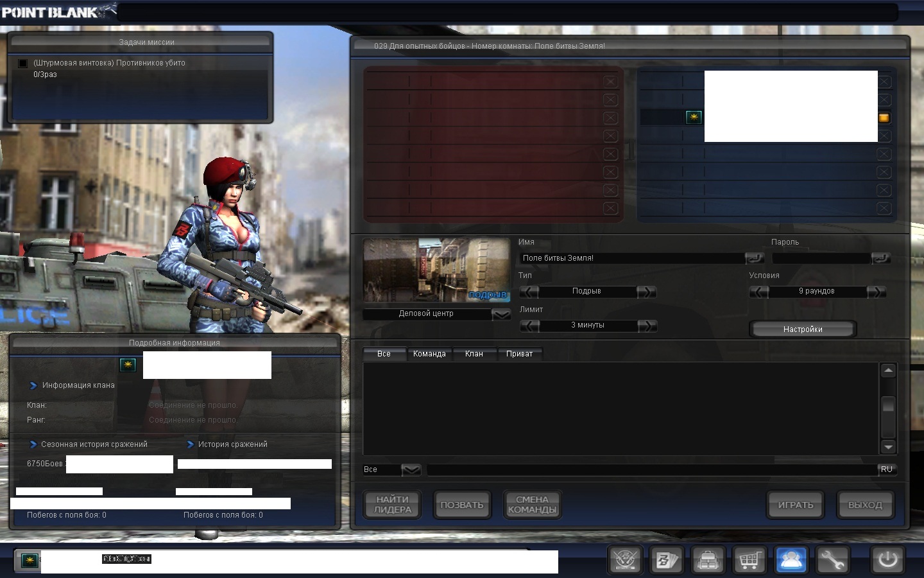Open the Деловой центр map dropdown

click(x=501, y=314)
